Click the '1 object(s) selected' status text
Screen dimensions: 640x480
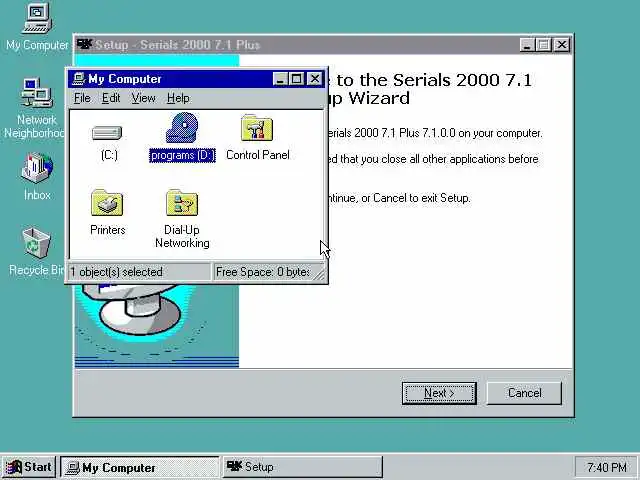click(116, 272)
